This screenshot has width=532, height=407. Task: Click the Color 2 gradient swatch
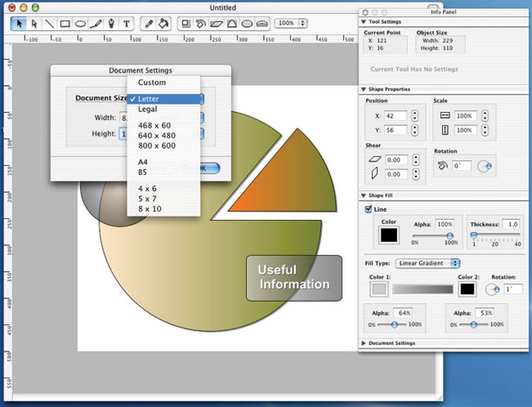pos(467,289)
